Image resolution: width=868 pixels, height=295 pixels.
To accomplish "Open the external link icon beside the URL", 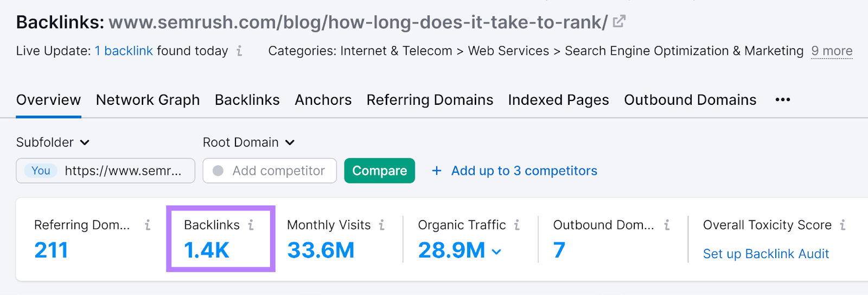I will [x=619, y=22].
